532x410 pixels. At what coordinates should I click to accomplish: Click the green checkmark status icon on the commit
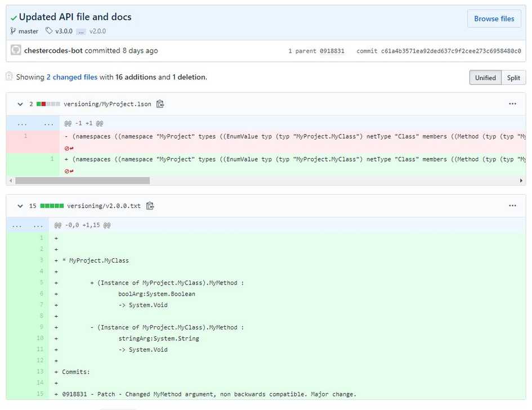point(14,17)
